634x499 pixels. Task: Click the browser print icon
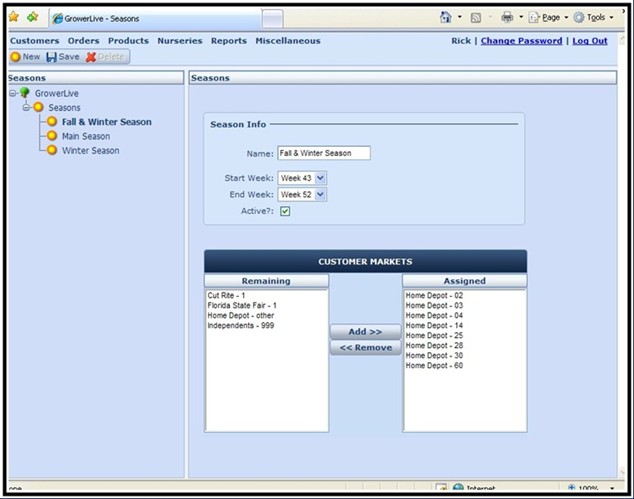point(507,17)
